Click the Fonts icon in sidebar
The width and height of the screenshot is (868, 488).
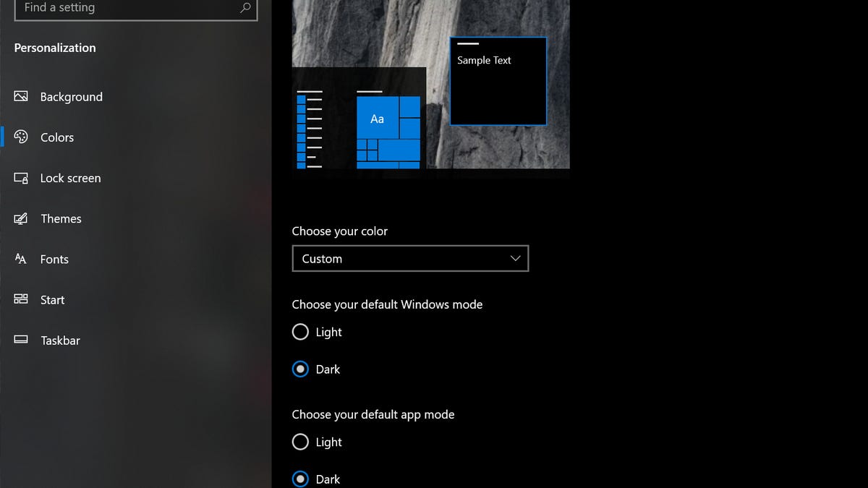pos(21,259)
